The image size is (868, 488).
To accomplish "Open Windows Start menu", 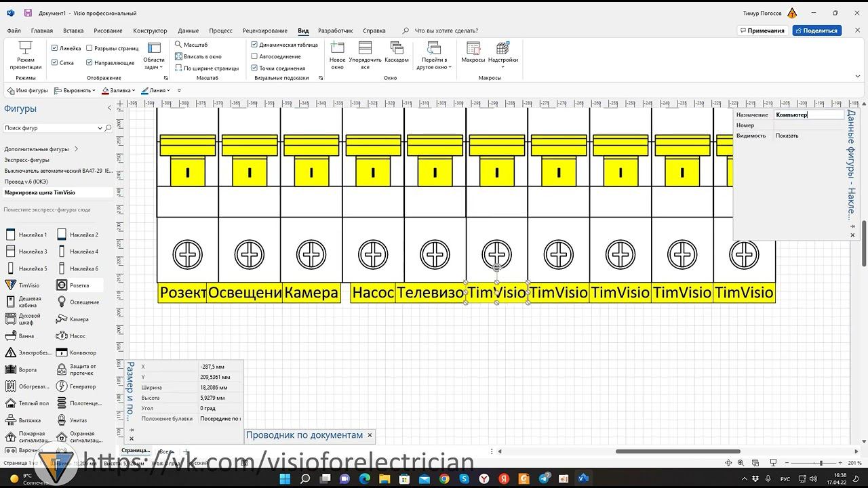I will coord(285,479).
